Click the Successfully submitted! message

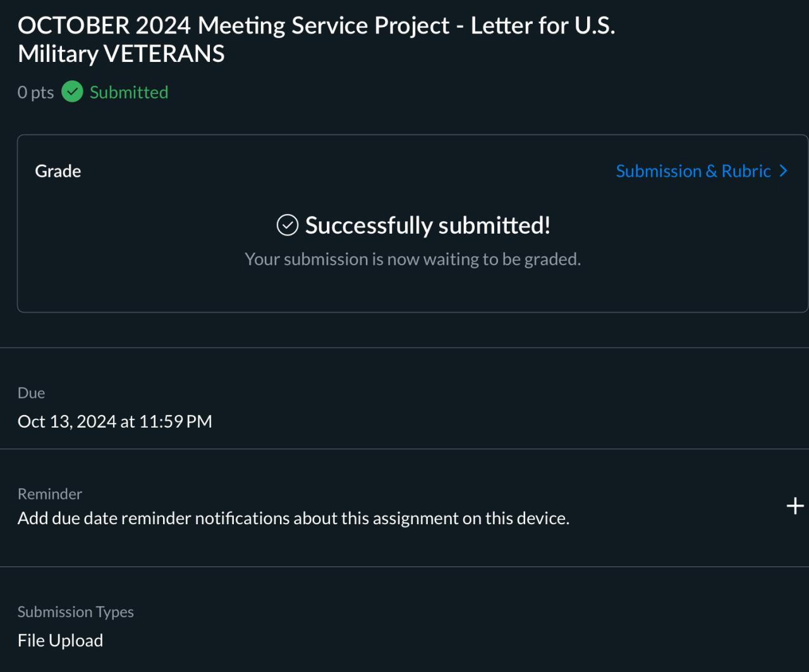[x=427, y=225]
